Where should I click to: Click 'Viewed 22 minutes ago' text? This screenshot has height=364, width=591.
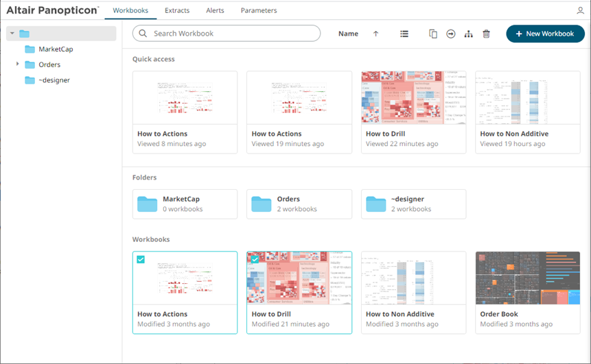(402, 144)
